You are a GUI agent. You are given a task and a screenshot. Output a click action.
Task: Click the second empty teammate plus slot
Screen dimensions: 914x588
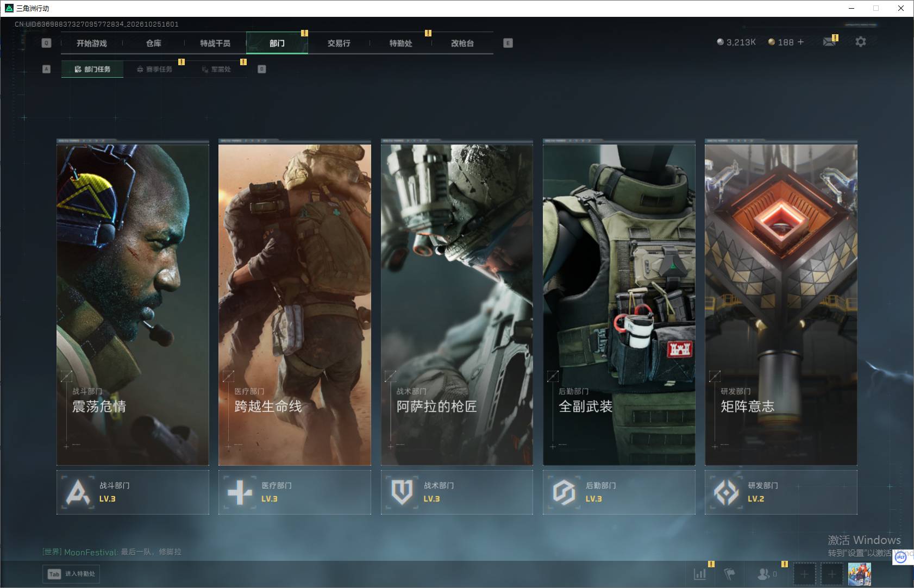pyautogui.click(x=831, y=574)
